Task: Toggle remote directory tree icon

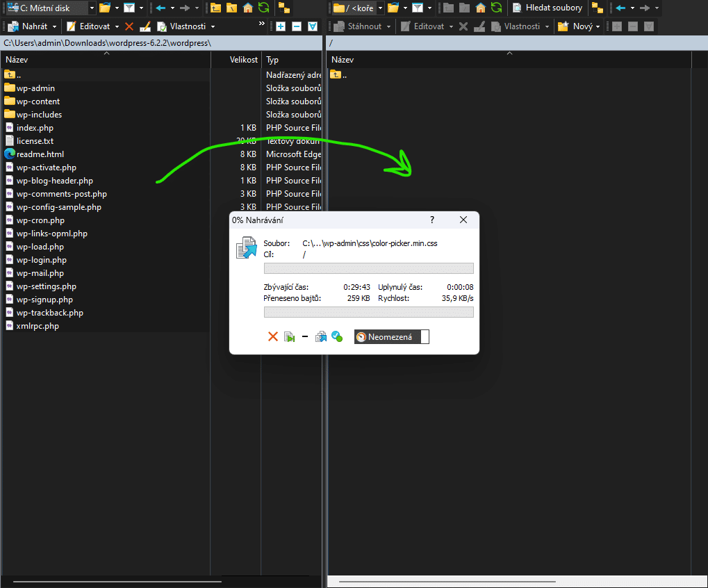Action: tap(598, 8)
